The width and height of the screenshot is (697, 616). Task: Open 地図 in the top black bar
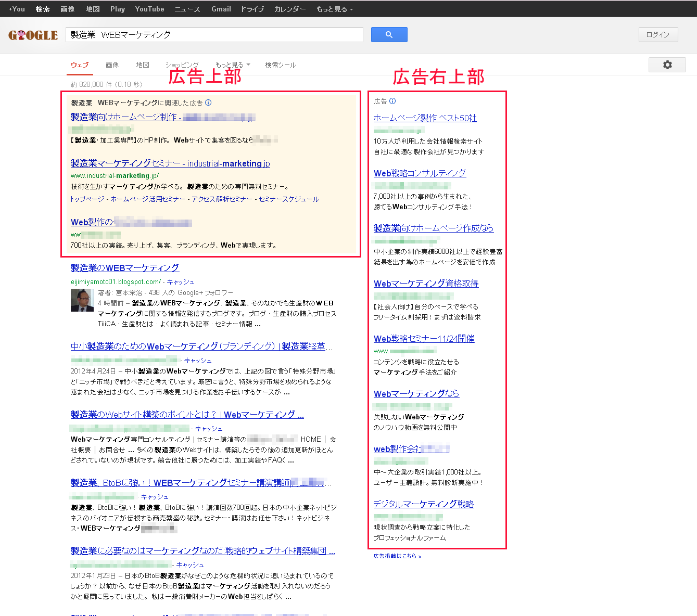(93, 9)
